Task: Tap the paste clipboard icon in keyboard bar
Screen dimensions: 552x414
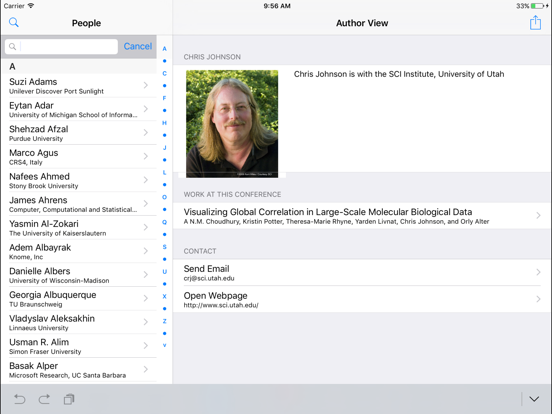Action: pyautogui.click(x=69, y=399)
